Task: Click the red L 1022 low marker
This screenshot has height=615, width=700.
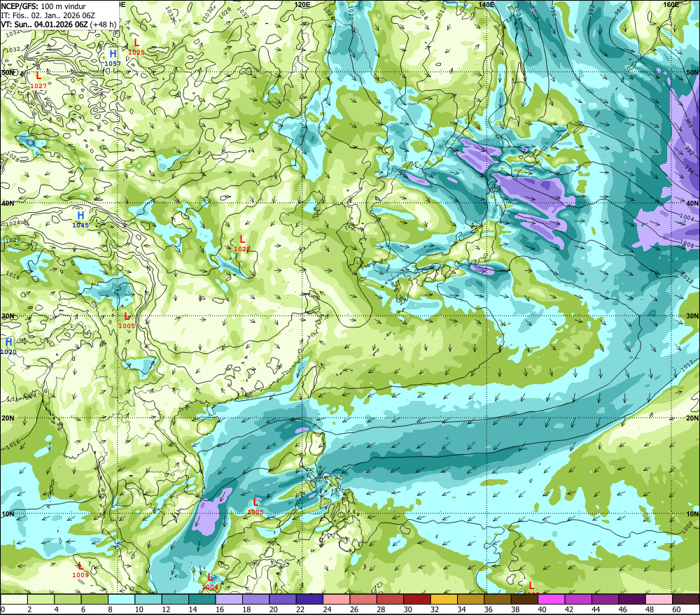Action: point(242,243)
